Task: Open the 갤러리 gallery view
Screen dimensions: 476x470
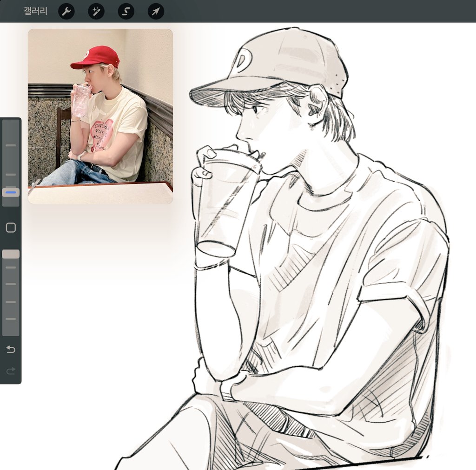Action: click(35, 11)
